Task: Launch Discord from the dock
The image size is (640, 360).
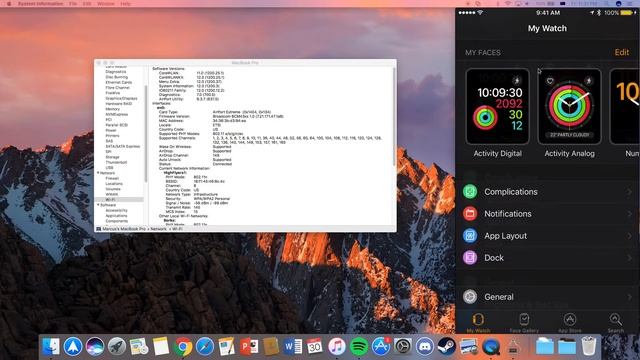Action: pyautogui.click(x=425, y=347)
